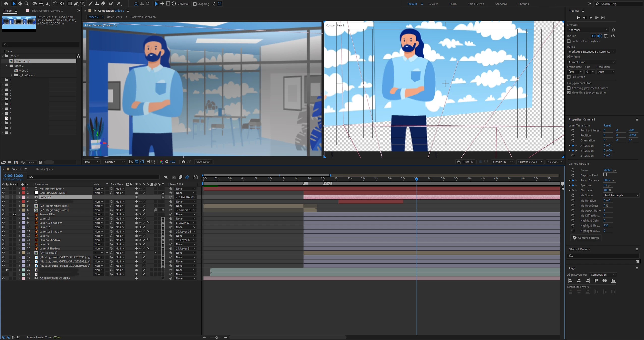Viewport: 644px width, 340px height.
Task: Select the Clone Stamp tool
Action: click(x=97, y=4)
